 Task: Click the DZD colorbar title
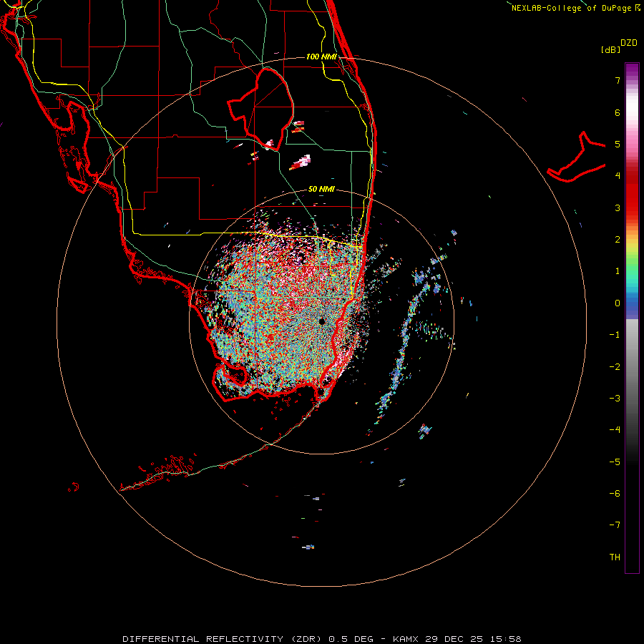click(629, 43)
